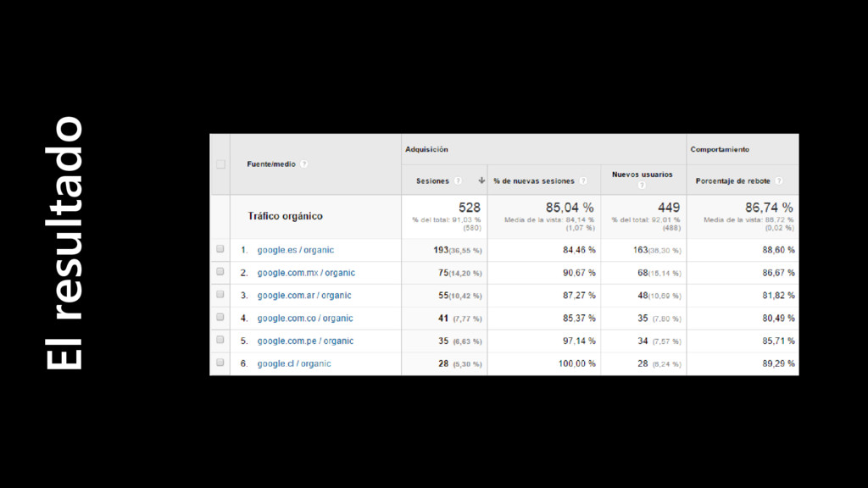Select the new sessions cell 85,37 %
Image resolution: width=868 pixels, height=488 pixels.
coord(579,319)
